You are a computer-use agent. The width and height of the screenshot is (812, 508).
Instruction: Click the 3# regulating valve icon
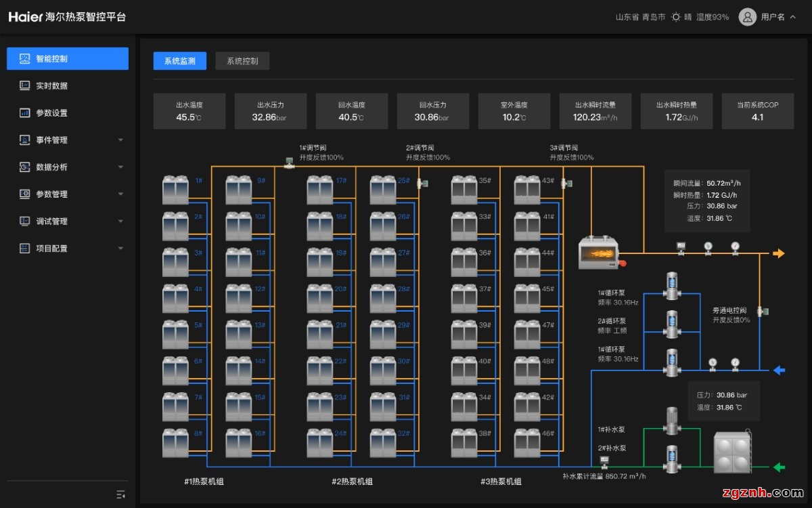coord(567,183)
